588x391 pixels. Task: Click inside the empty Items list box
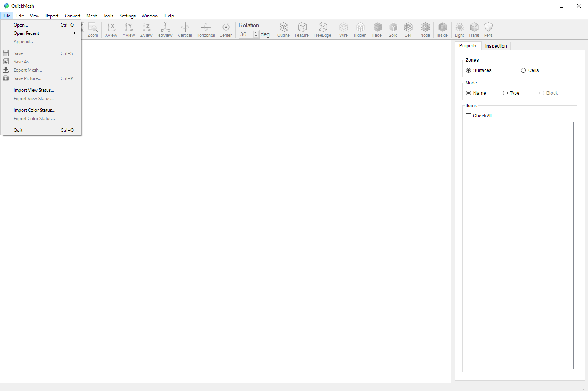pos(520,245)
